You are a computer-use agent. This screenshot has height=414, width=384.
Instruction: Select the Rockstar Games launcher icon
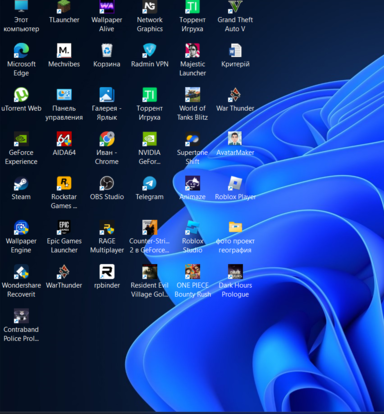[64, 184]
